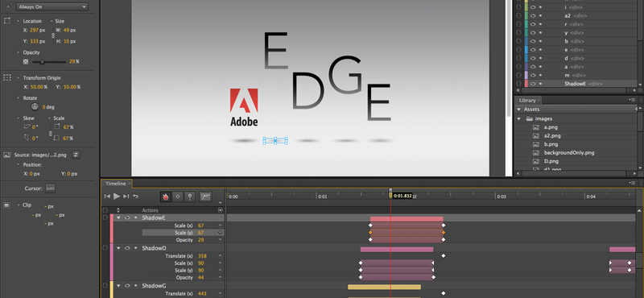644x298 pixels.
Task: Open the timeline filter chevron below Easing
Action: click(x=220, y=203)
